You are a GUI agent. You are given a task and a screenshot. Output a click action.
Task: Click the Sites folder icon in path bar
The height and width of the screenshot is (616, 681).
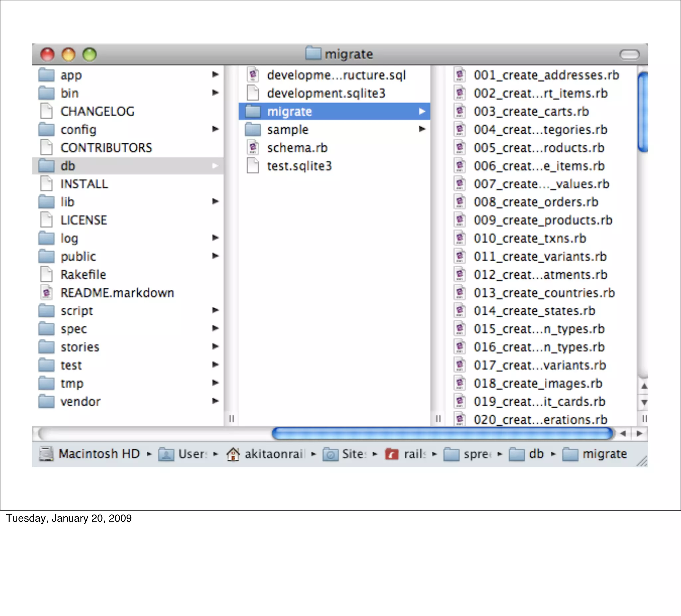tap(330, 454)
